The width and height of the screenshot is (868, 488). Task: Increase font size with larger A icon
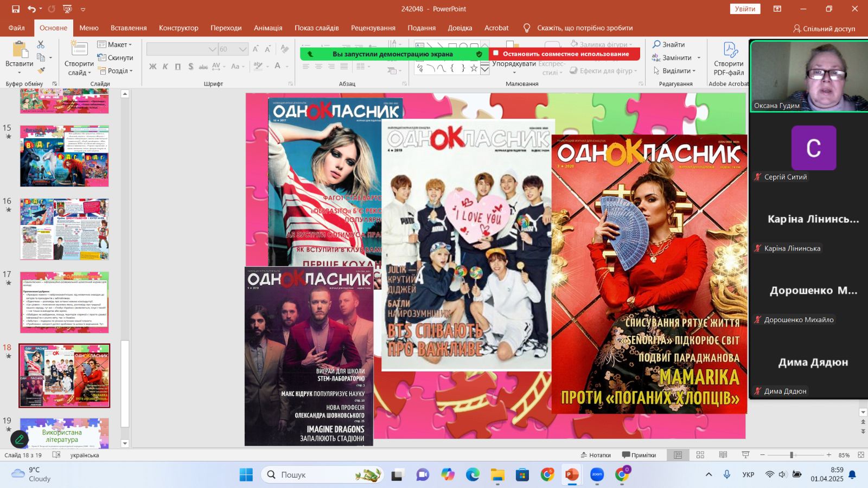pos(256,49)
